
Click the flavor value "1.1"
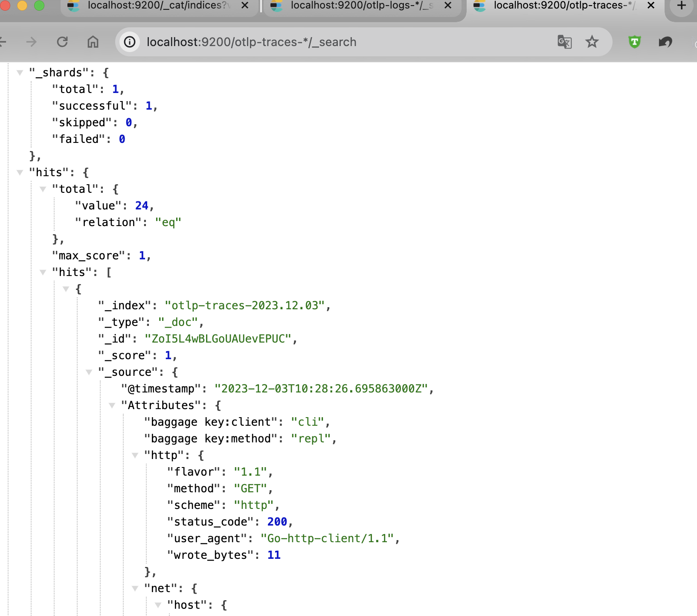tap(250, 472)
